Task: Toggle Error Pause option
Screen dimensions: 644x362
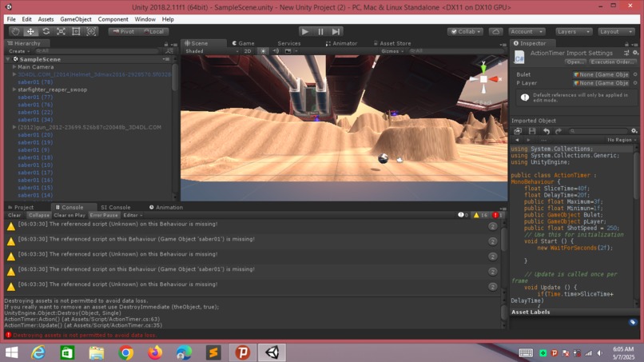Action: pyautogui.click(x=104, y=215)
